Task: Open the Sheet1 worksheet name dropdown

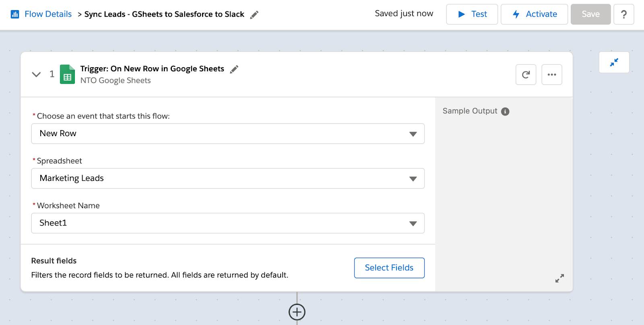Action: [x=228, y=223]
